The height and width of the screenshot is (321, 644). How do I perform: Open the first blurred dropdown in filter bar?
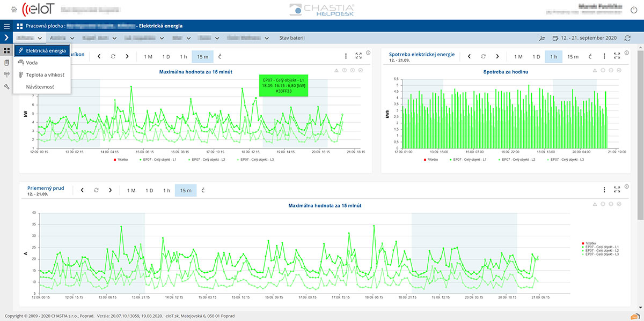29,38
